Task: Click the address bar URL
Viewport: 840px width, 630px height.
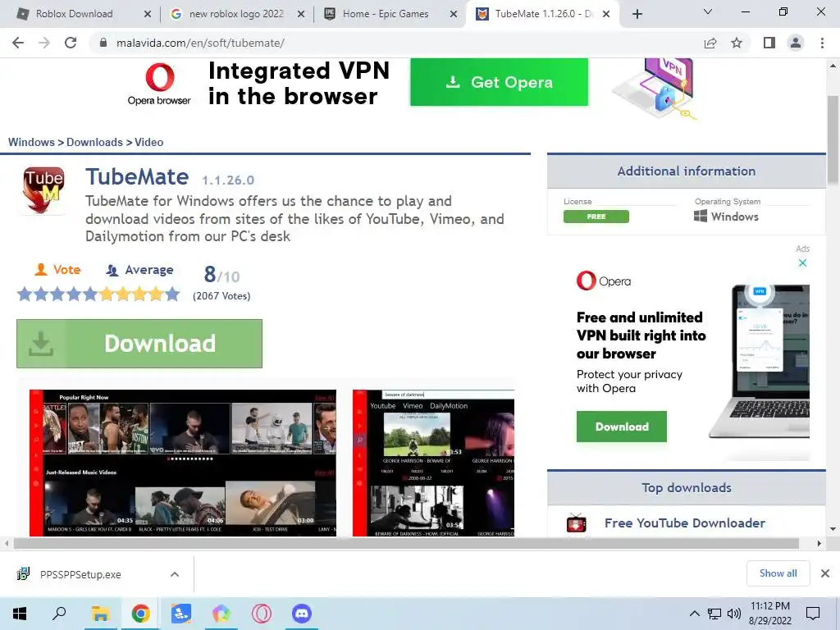Action: [200, 43]
